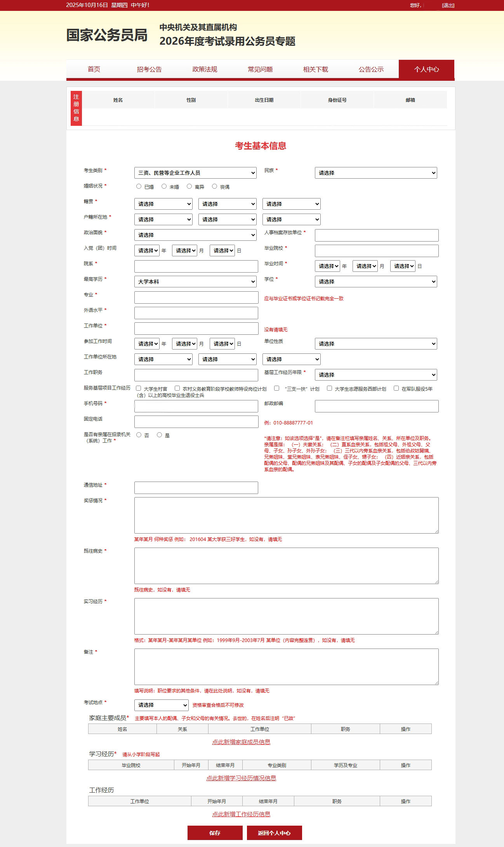This screenshot has width=504, height=847.
Task: Switch to the 个人中心 tab
Action: (x=426, y=69)
